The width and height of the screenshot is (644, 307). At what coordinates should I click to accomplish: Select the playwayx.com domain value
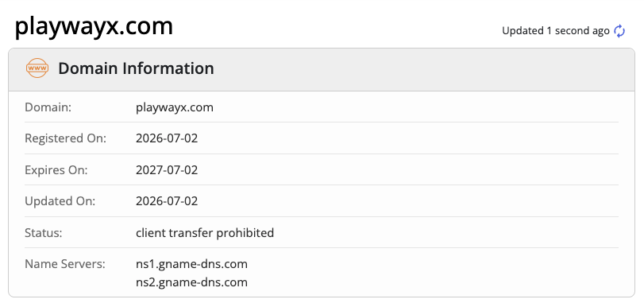[x=175, y=107]
